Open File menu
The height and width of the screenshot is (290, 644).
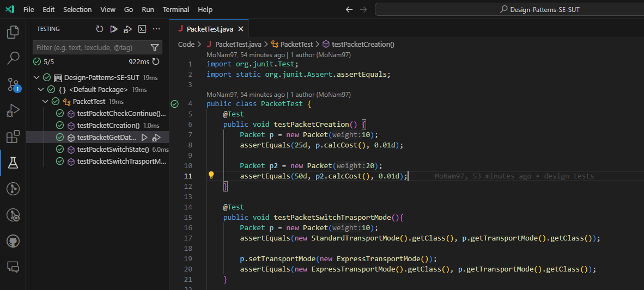[x=29, y=9]
